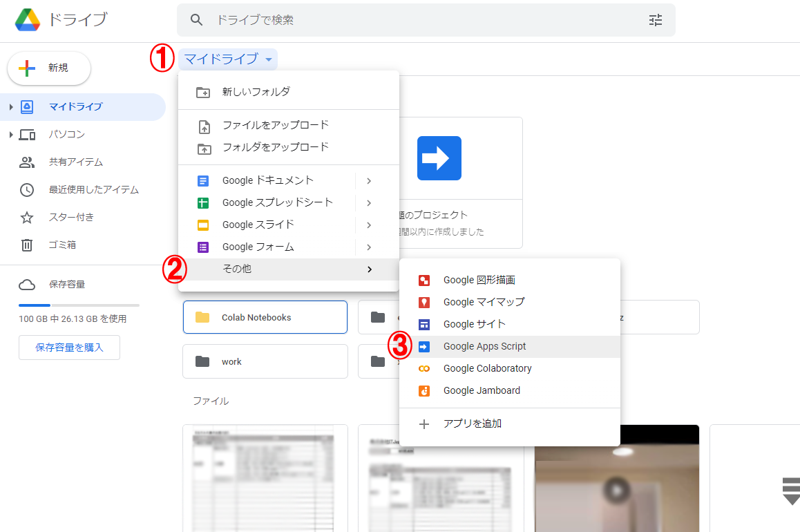Open search filter options icon
The image size is (800, 532).
655,20
